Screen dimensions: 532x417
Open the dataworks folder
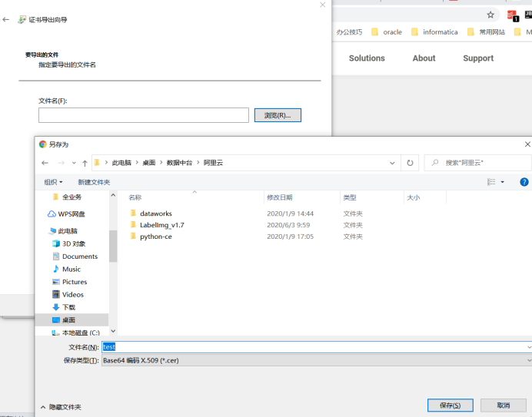point(156,213)
